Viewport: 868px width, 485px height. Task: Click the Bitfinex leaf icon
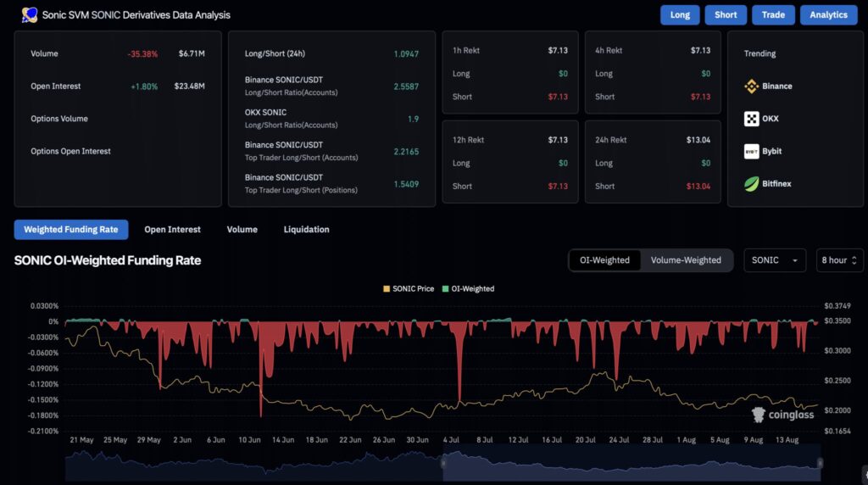[751, 183]
